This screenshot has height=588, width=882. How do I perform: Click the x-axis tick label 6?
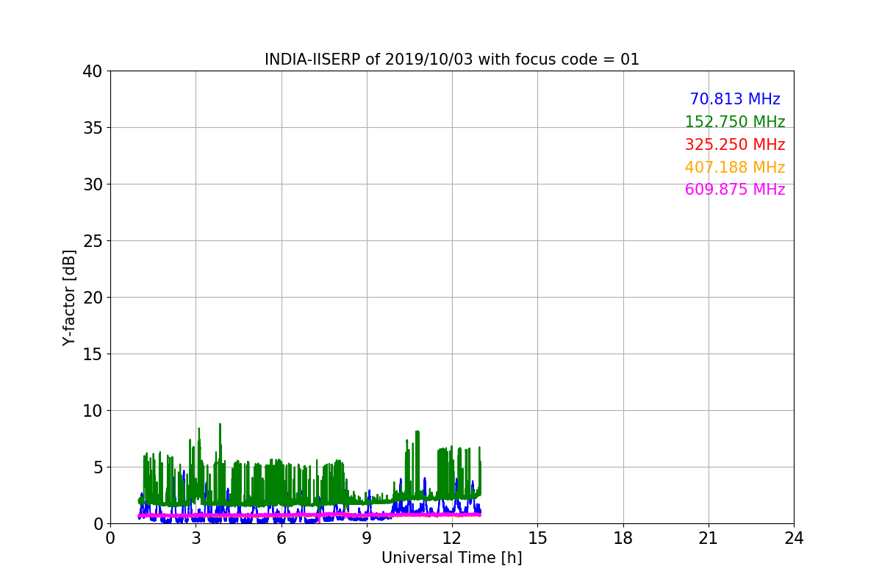pyautogui.click(x=282, y=538)
